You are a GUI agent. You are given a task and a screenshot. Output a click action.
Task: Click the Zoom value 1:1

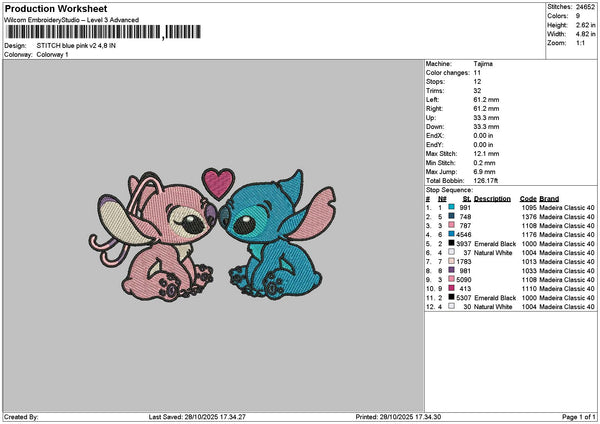tap(580, 43)
